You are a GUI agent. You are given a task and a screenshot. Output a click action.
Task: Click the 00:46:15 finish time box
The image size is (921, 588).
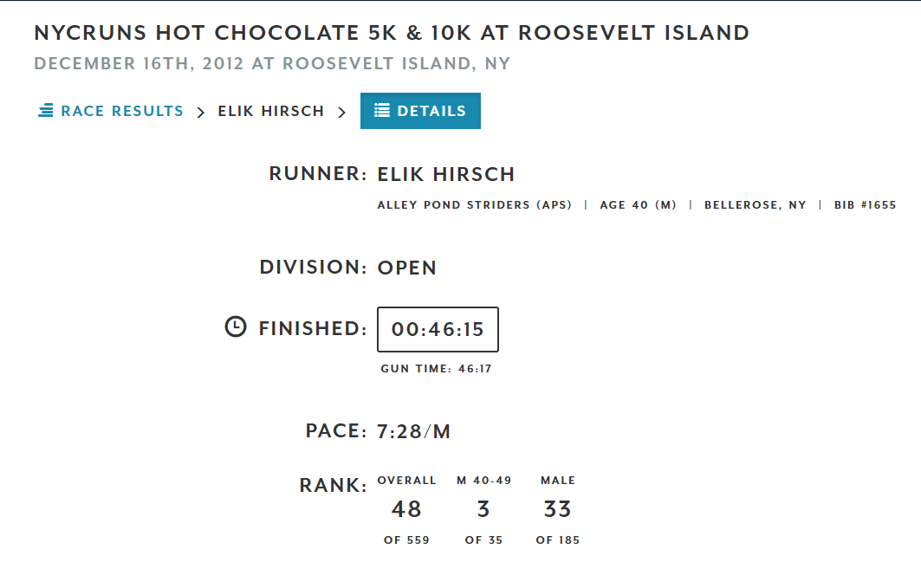(x=438, y=329)
